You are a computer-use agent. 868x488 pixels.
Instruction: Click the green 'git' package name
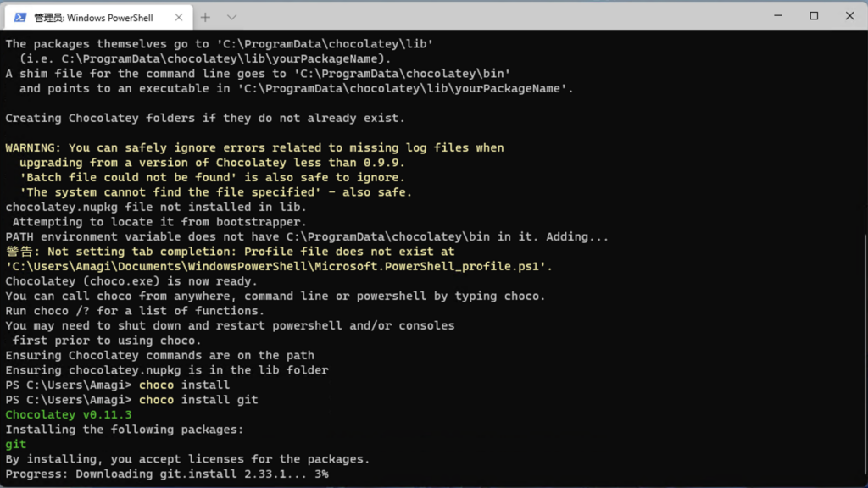16,444
